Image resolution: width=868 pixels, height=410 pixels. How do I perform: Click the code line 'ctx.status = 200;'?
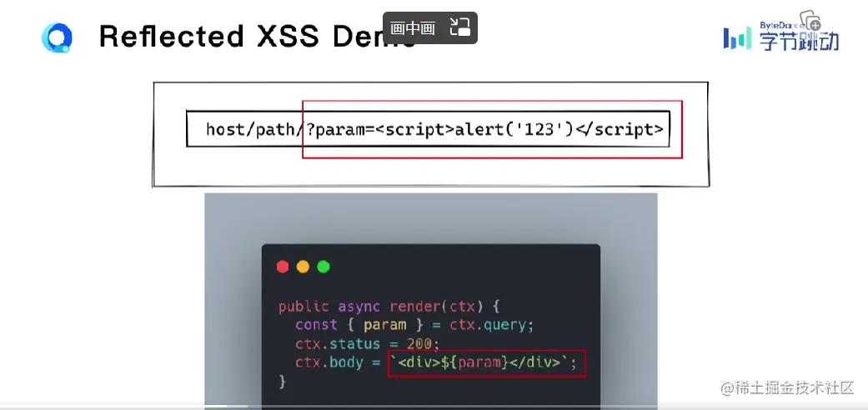(x=367, y=343)
